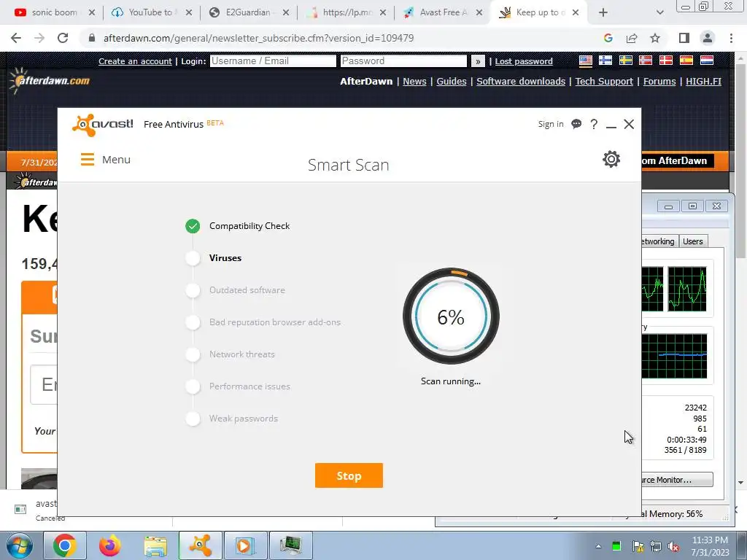Go back in Chrome browser
The width and height of the screenshot is (747, 560).
16,38
